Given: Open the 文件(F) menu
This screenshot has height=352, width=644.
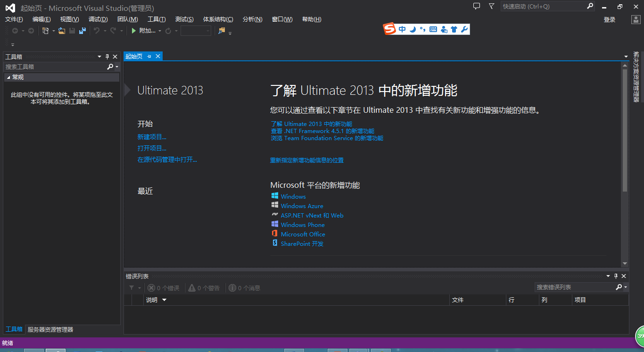Looking at the screenshot, I should [14, 19].
